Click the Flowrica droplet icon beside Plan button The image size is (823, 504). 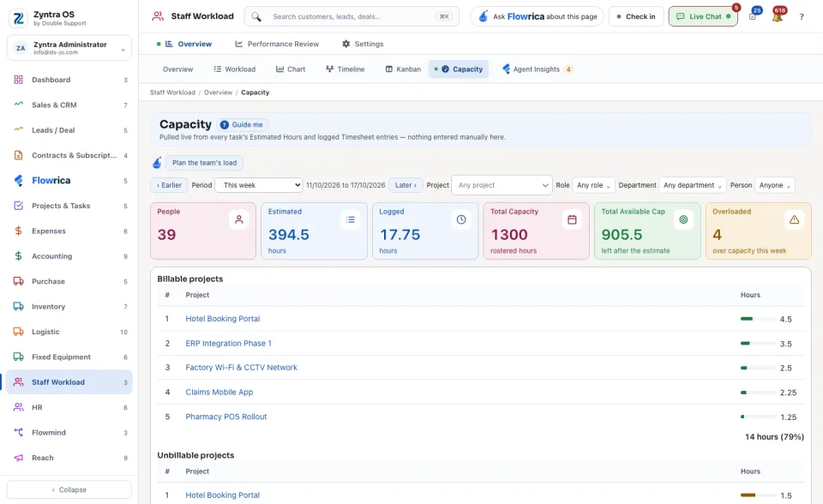coord(156,163)
